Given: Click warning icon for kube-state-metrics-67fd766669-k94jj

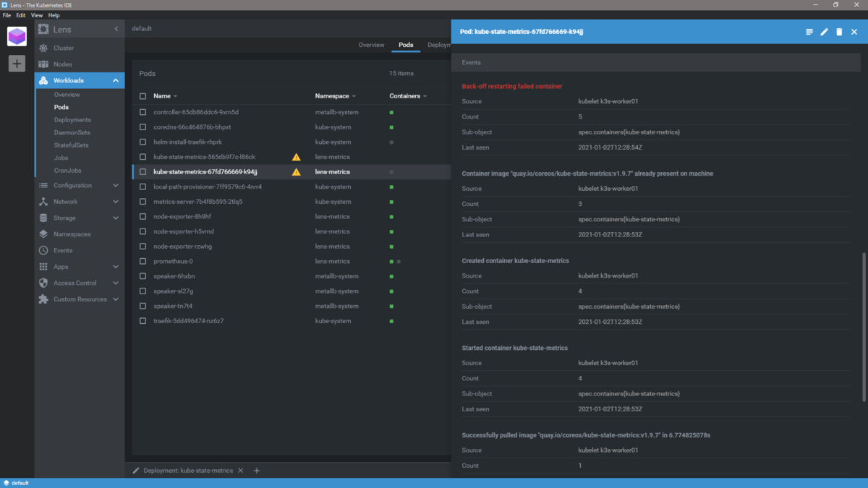Looking at the screenshot, I should tap(296, 172).
